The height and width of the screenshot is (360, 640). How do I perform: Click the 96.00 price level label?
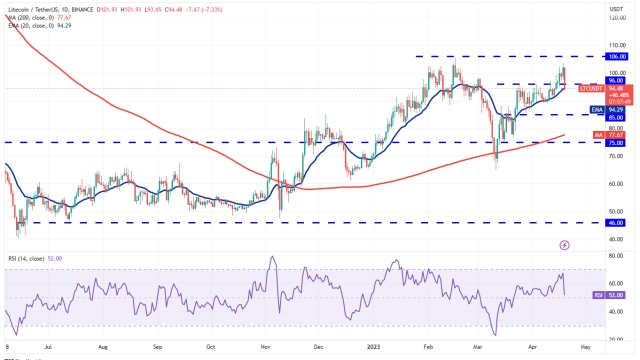click(x=615, y=81)
